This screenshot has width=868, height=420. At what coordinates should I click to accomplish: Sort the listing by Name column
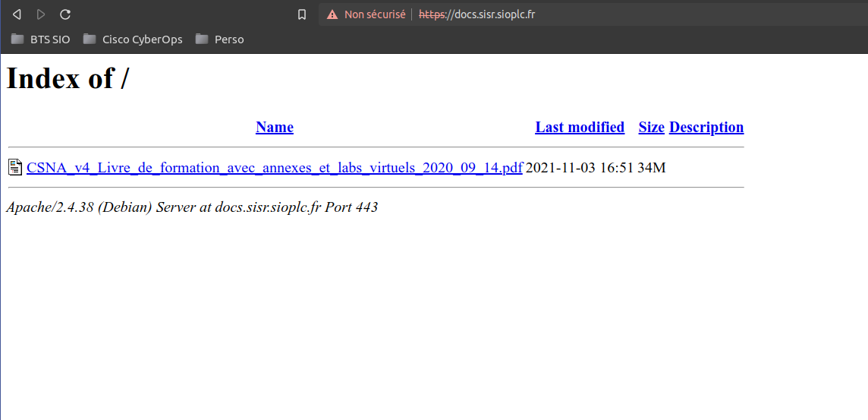pyautogui.click(x=274, y=128)
